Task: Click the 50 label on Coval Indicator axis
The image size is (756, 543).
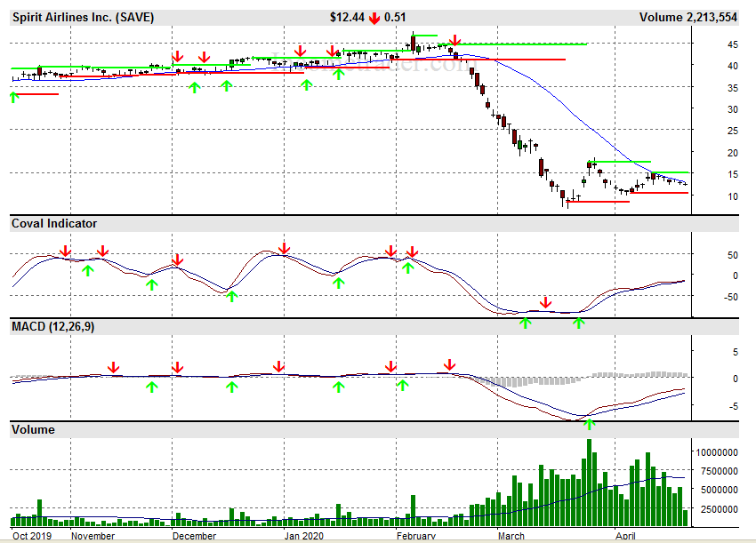Action: 733,255
